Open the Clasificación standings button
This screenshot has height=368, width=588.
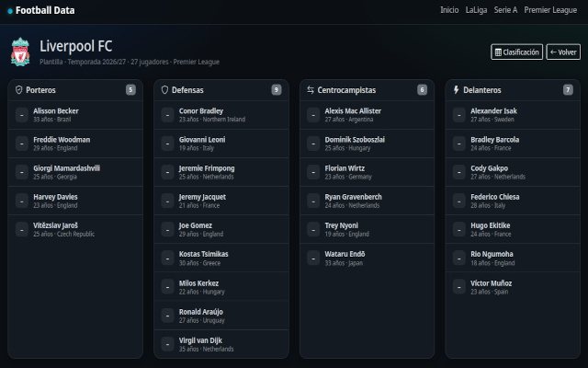pyautogui.click(x=516, y=52)
